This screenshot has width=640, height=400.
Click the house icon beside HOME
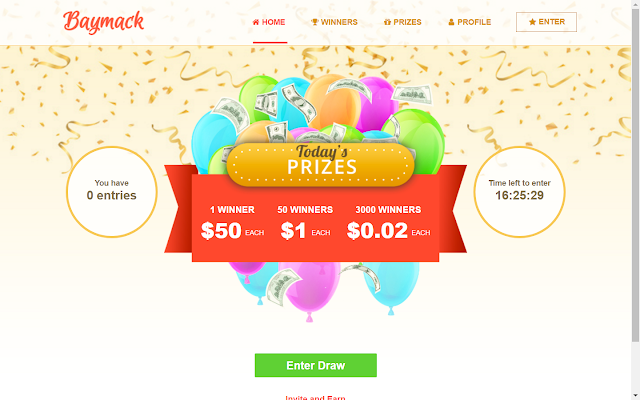[256, 22]
